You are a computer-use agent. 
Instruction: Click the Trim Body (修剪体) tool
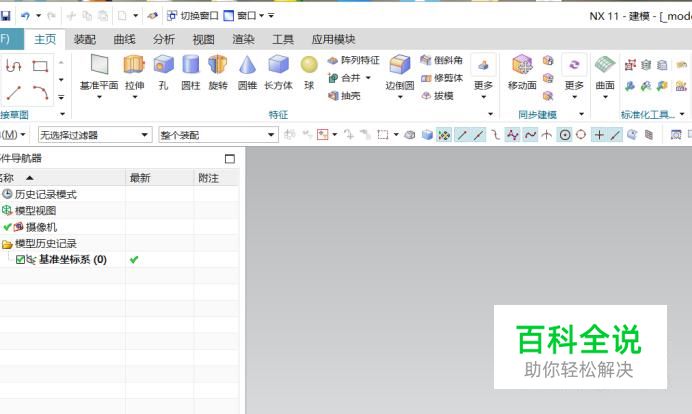pyautogui.click(x=441, y=78)
